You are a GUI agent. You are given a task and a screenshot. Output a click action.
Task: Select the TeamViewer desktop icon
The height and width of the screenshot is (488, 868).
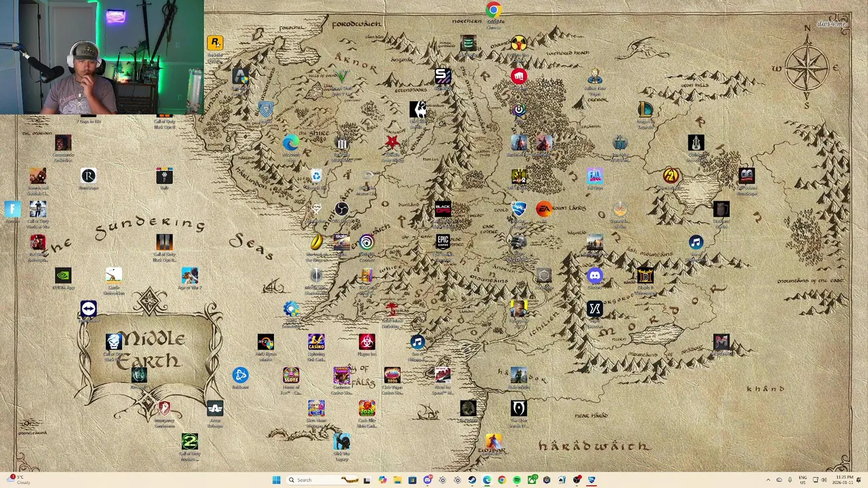coord(88,309)
